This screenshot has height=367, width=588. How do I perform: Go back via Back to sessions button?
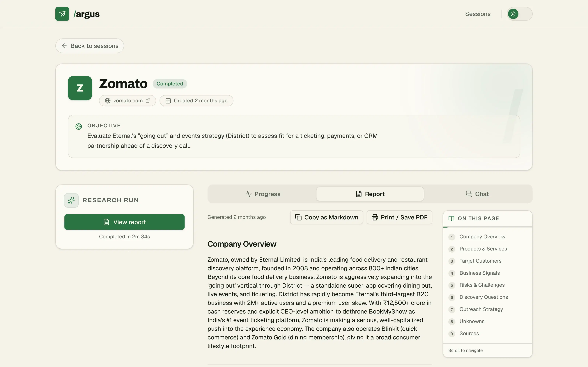[90, 46]
